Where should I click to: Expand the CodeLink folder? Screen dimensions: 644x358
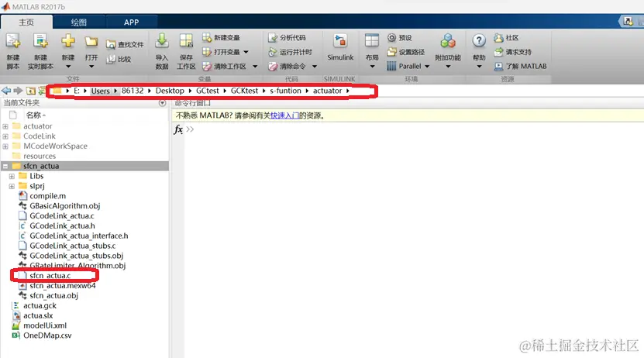5,136
